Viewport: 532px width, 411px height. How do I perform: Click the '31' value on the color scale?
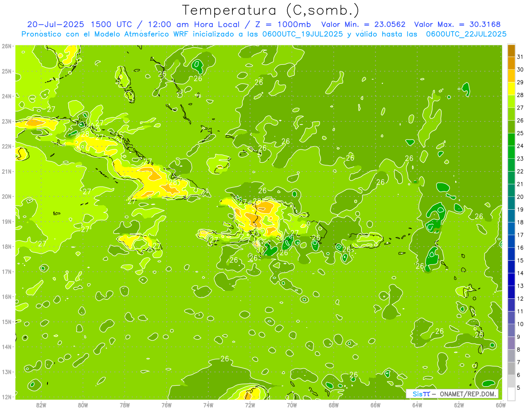click(x=520, y=57)
